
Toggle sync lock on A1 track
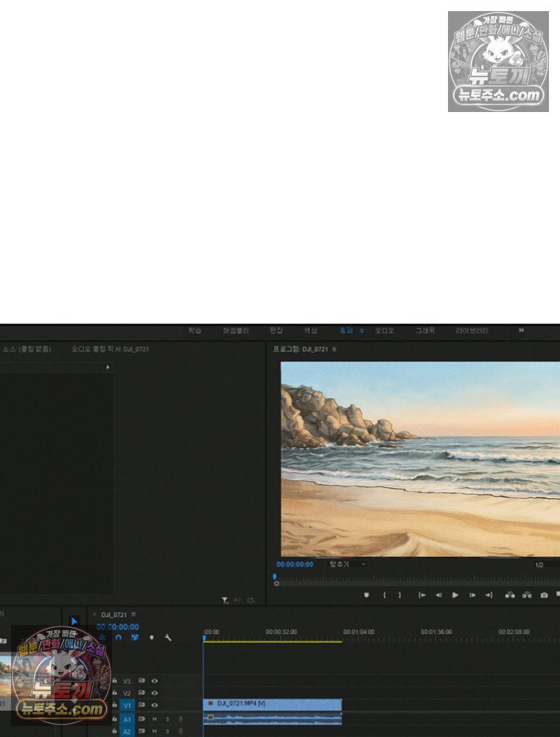[x=141, y=719]
